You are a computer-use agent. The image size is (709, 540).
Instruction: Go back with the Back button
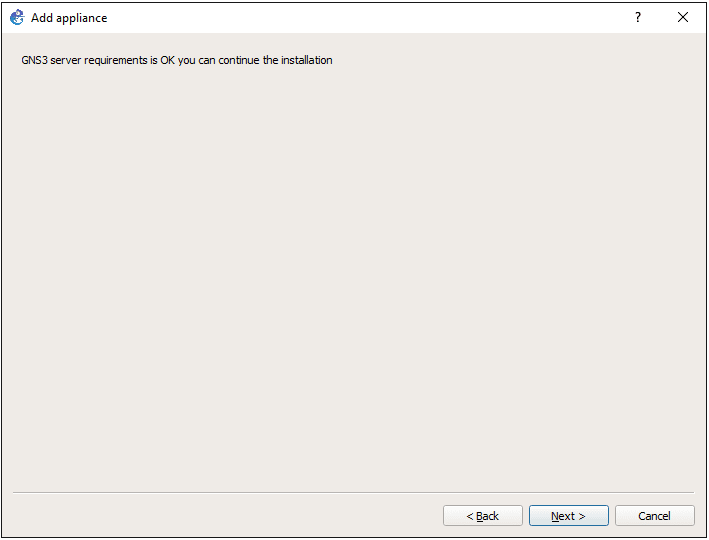[x=483, y=516]
